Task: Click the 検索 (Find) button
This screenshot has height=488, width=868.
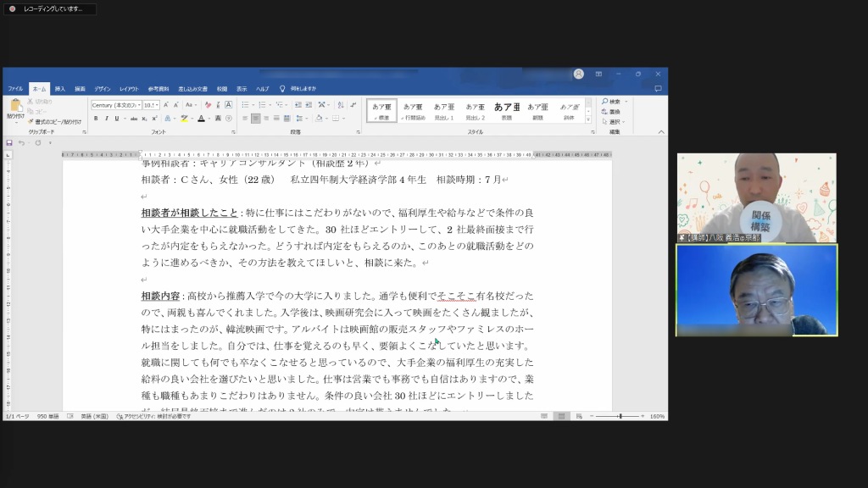Action: coord(615,102)
